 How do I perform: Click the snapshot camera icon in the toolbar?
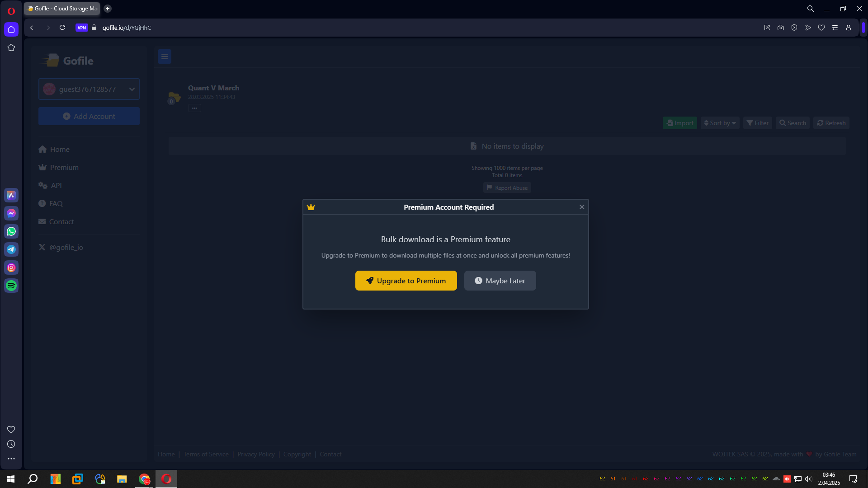click(781, 28)
